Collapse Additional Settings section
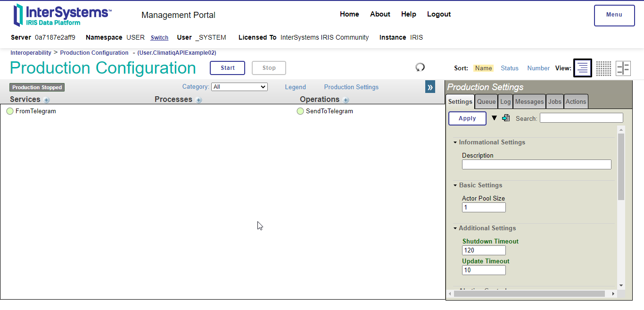This screenshot has height=310, width=644. pyautogui.click(x=455, y=228)
